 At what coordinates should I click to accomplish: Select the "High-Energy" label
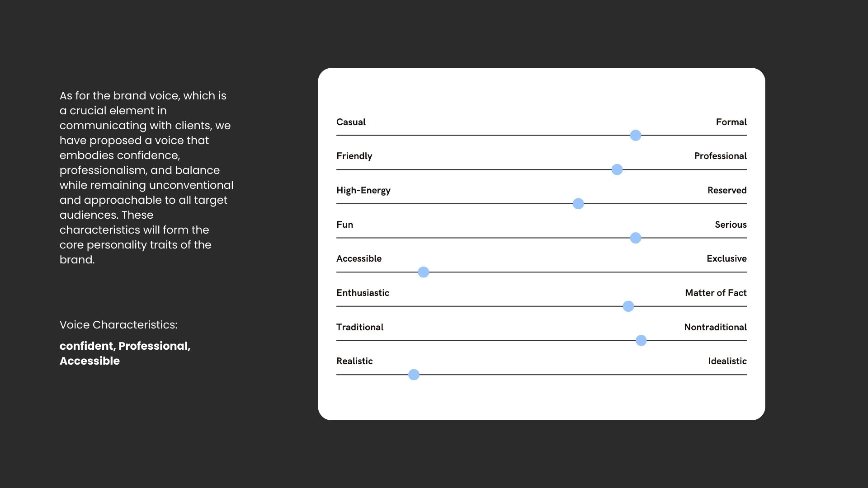(x=363, y=190)
